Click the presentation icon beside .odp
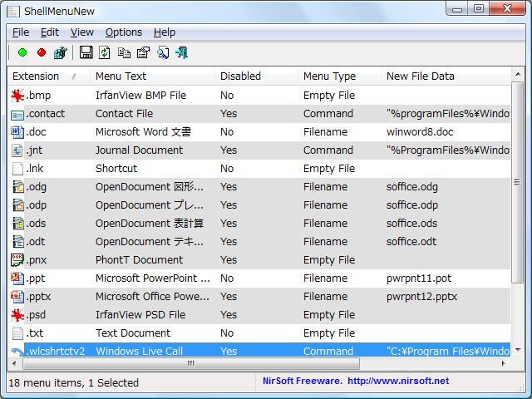Viewport: 532px width, 399px height. [18, 205]
